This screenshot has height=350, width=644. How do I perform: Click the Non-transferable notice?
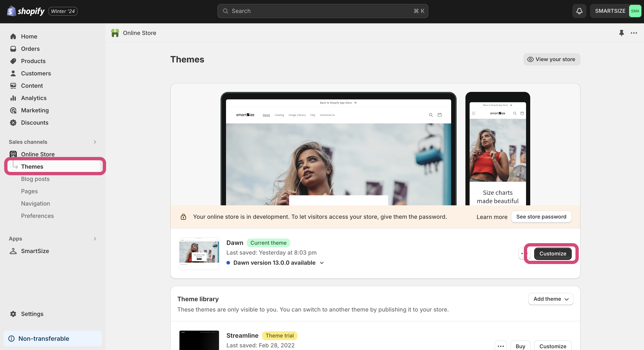(53, 339)
